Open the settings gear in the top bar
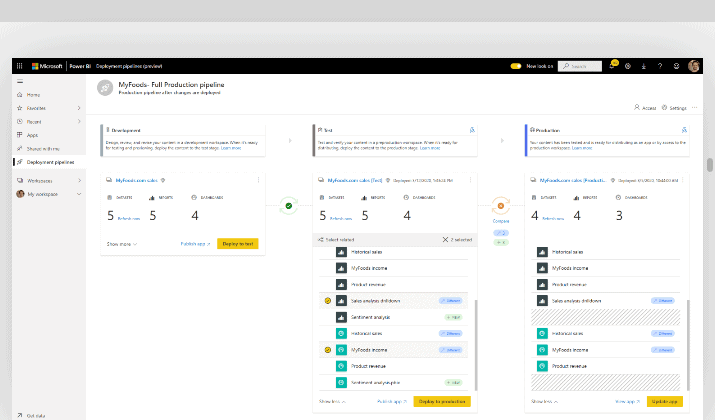This screenshot has height=420, width=715. 628,66
